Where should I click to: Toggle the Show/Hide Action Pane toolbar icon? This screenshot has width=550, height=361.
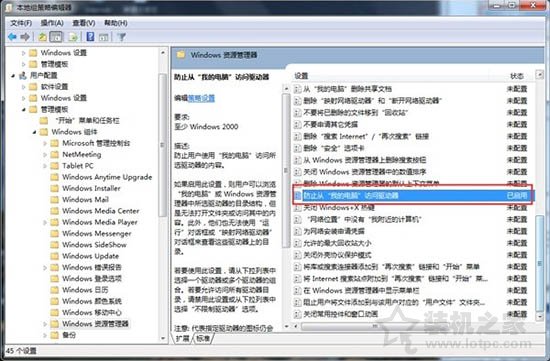(x=103, y=37)
